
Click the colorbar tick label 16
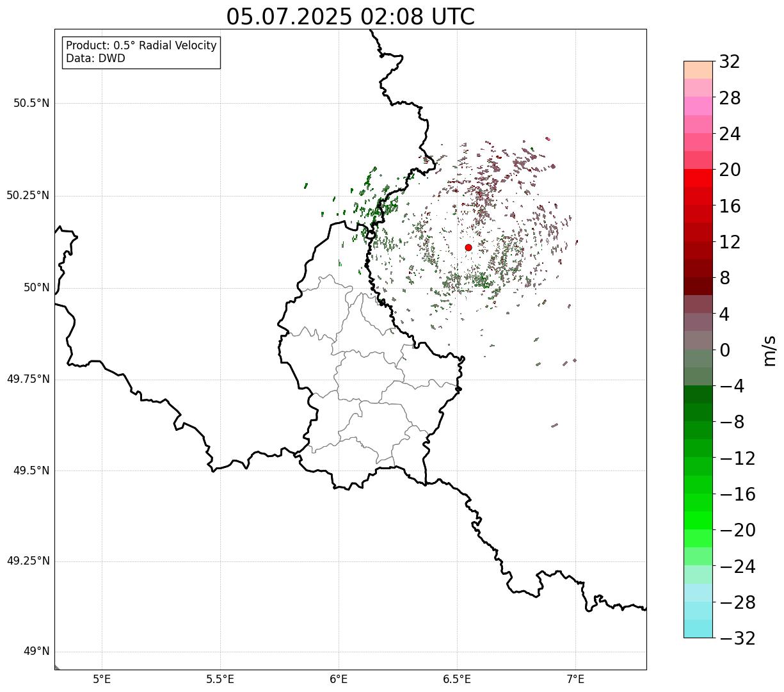point(730,206)
